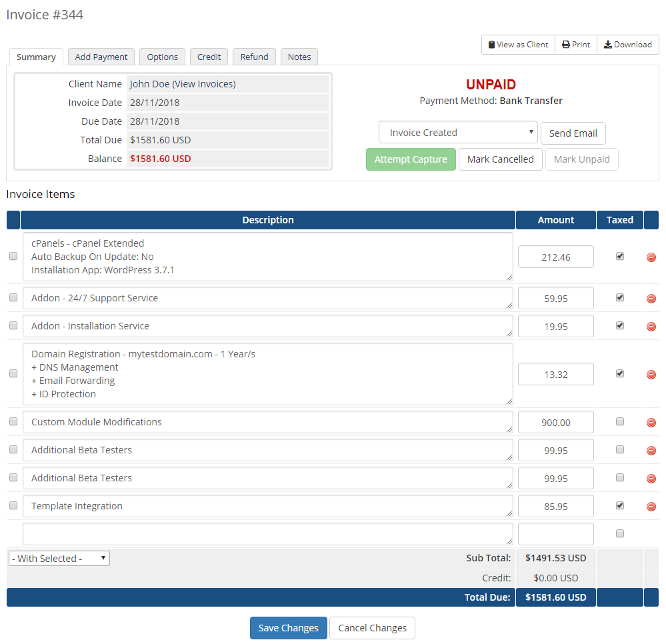666x644 pixels.
Task: Click the Domain Registration description box
Action: pyautogui.click(x=267, y=374)
